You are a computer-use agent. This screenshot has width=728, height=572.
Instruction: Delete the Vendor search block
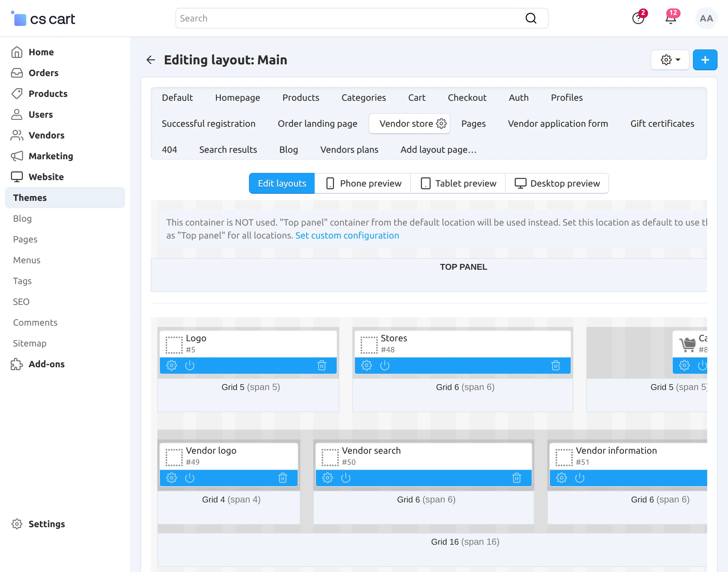coord(517,477)
